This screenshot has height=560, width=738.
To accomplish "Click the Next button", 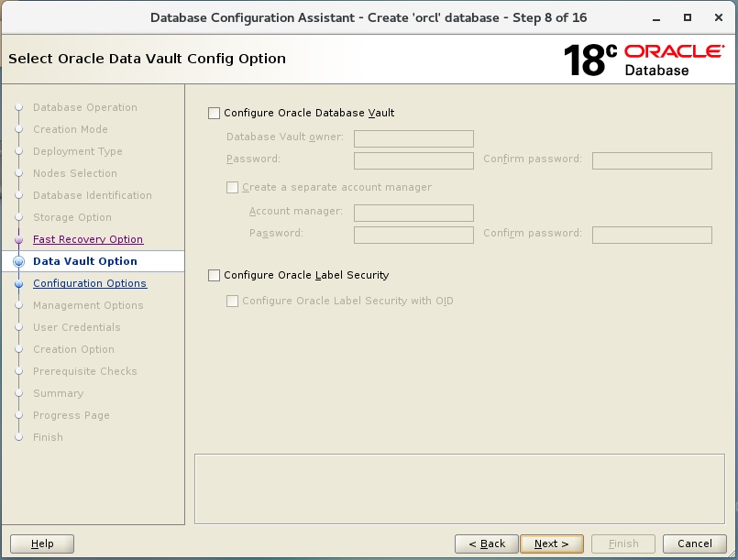I will click(x=552, y=544).
